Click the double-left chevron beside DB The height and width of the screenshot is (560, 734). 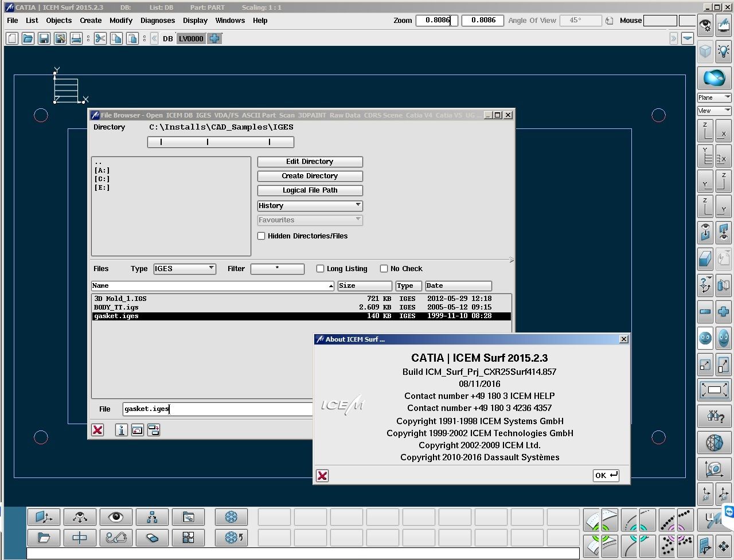coord(154,38)
